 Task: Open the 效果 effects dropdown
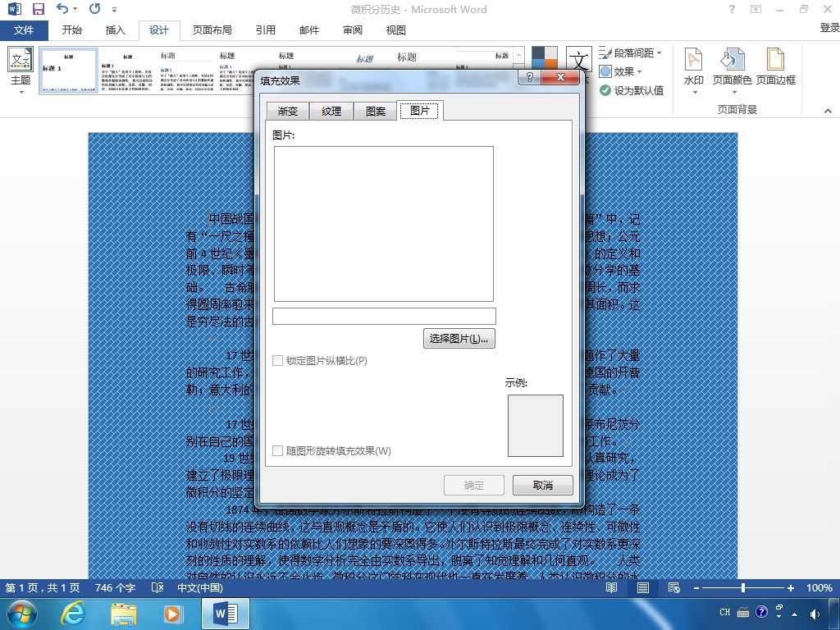point(620,71)
